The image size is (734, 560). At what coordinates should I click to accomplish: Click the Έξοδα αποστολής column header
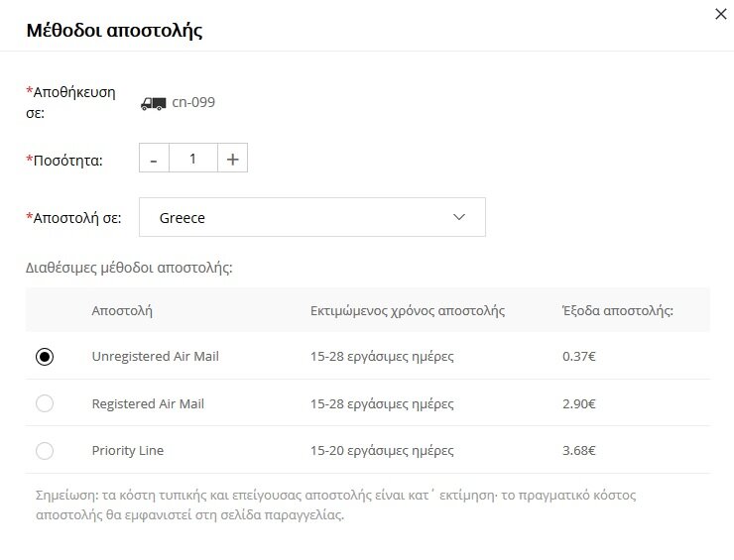[618, 310]
